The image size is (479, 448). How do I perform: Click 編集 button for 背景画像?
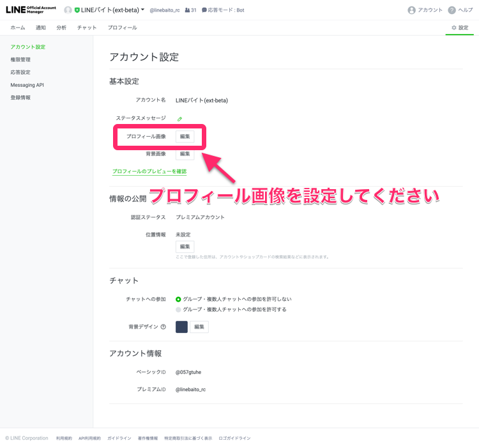[185, 154]
